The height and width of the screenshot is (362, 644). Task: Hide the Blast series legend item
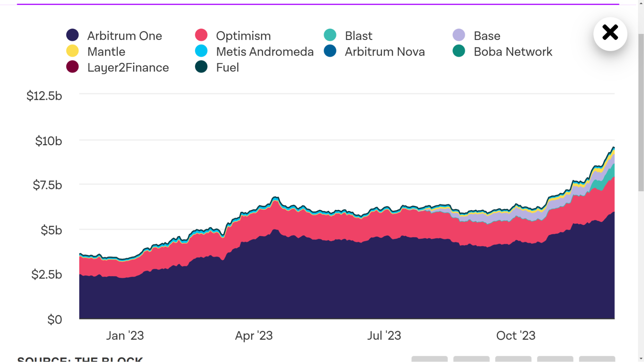tap(330, 35)
